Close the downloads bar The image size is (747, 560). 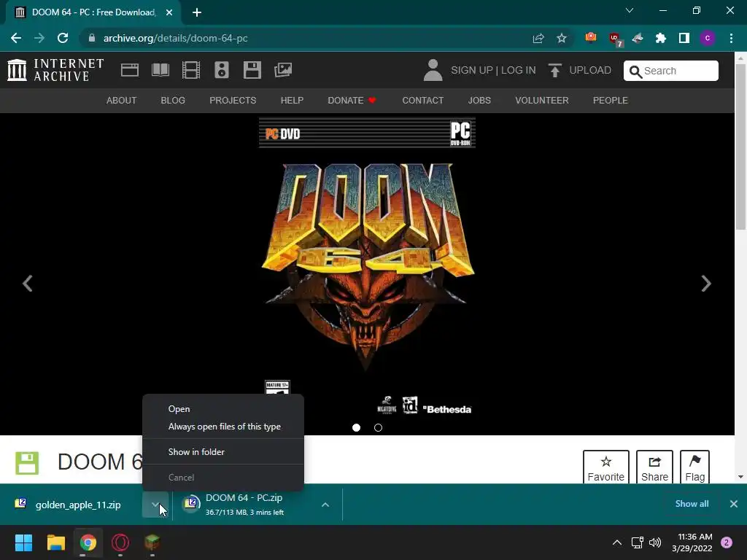tap(734, 503)
